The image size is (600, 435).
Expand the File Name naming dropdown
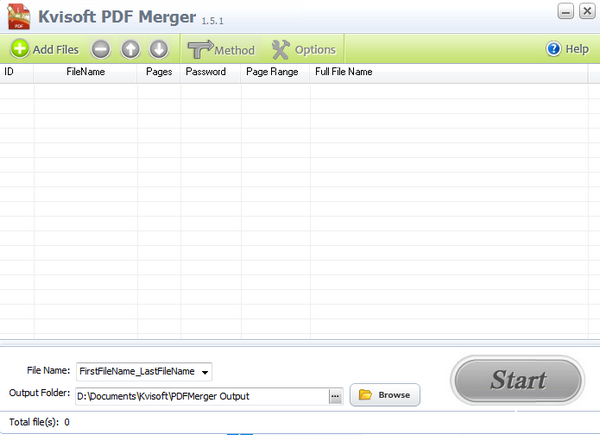click(205, 372)
